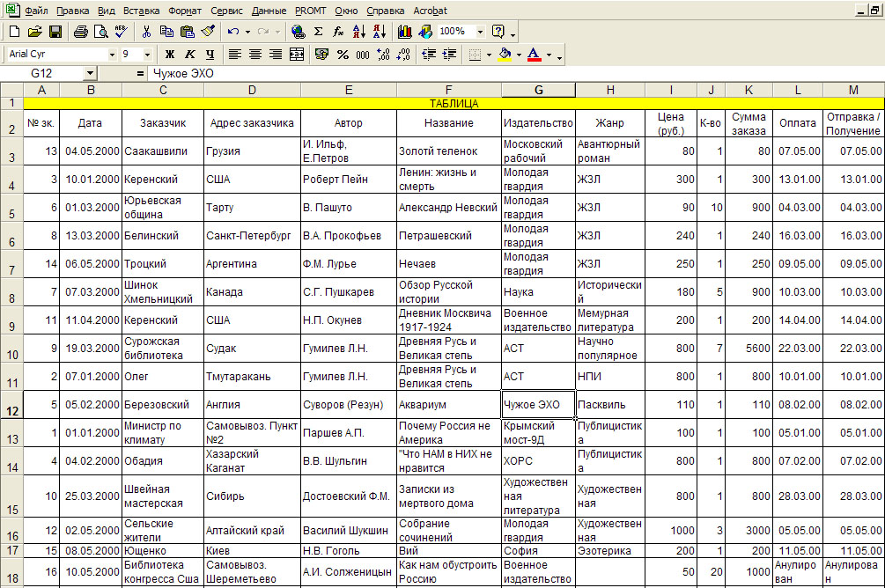Expand the zoom 100% dropdown
Screen dimensions: 885x588
tap(480, 32)
